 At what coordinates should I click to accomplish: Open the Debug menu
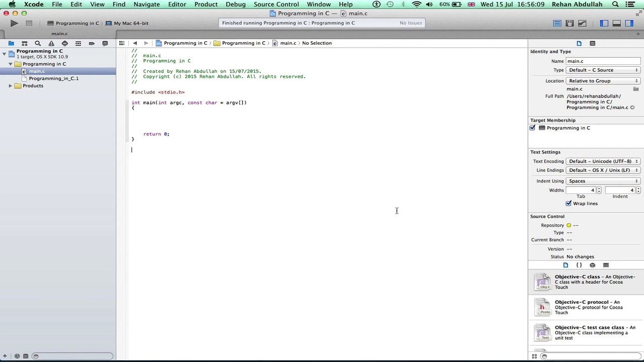[x=235, y=5]
